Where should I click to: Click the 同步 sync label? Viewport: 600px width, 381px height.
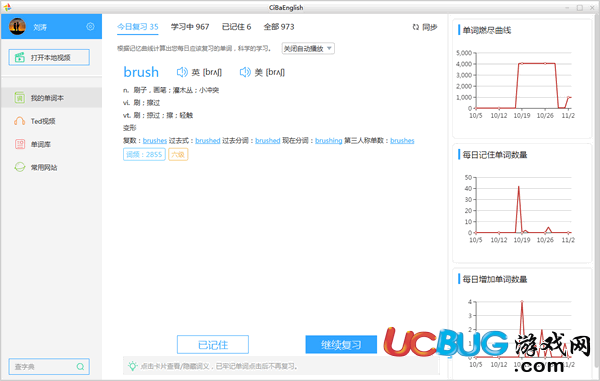click(429, 27)
